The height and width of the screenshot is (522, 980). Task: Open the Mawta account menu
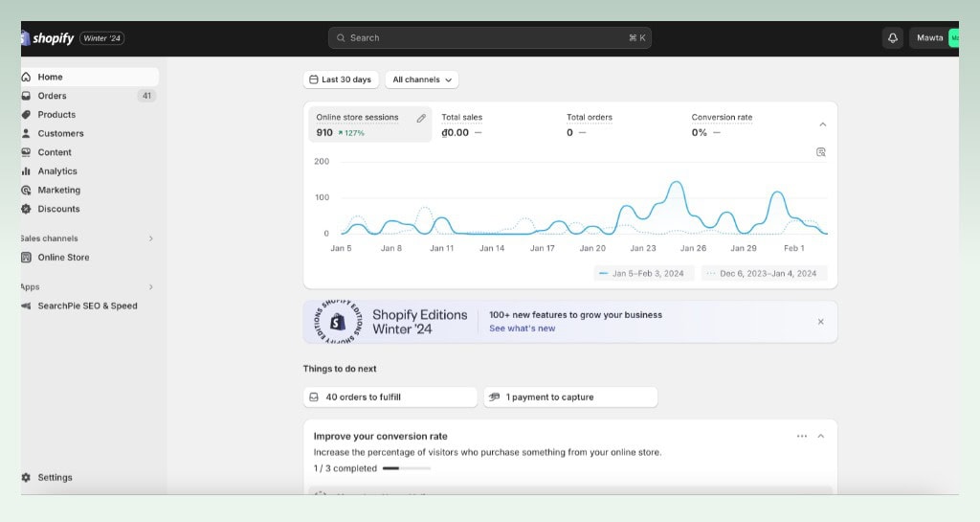pyautogui.click(x=934, y=38)
